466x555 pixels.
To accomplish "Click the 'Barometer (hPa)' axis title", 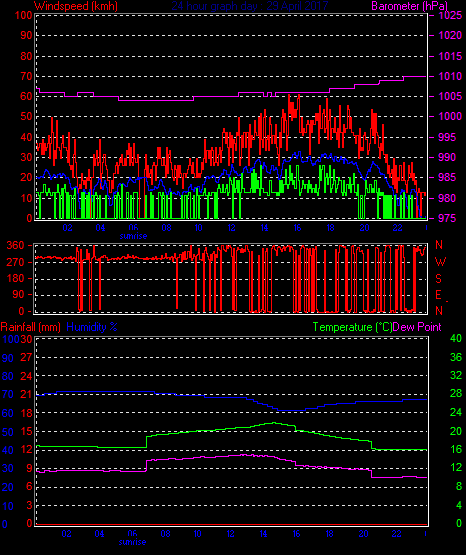I will pos(409,6).
